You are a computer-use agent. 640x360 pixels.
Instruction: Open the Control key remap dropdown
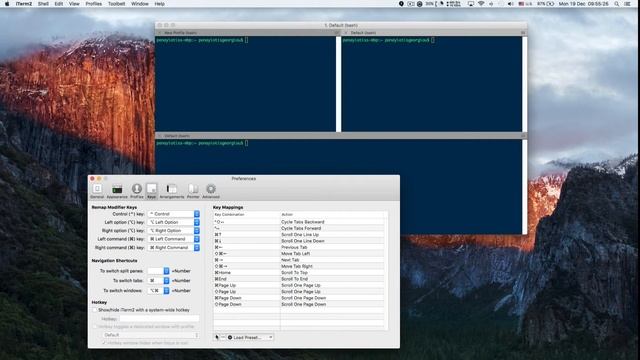(174, 214)
